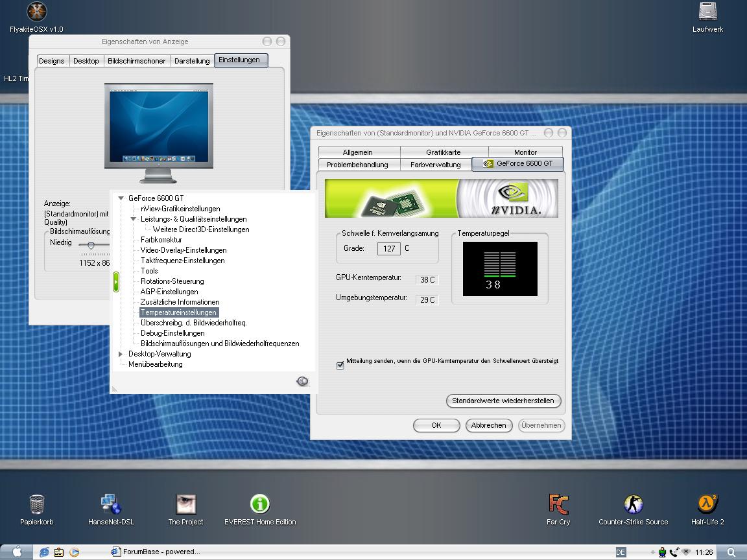Collapse the Leistungs- & Qualitätseinstellungen node
The image size is (747, 560).
click(134, 219)
